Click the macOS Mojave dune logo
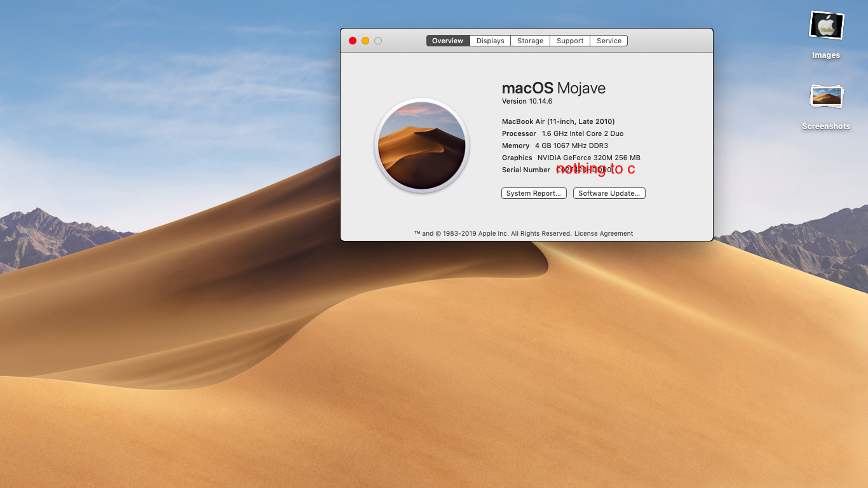This screenshot has width=868, height=488. 422,146
